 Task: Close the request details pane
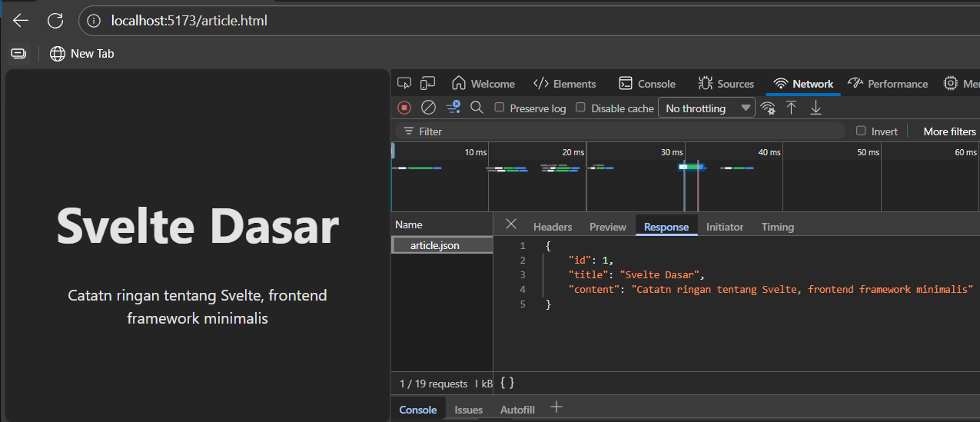(x=511, y=224)
